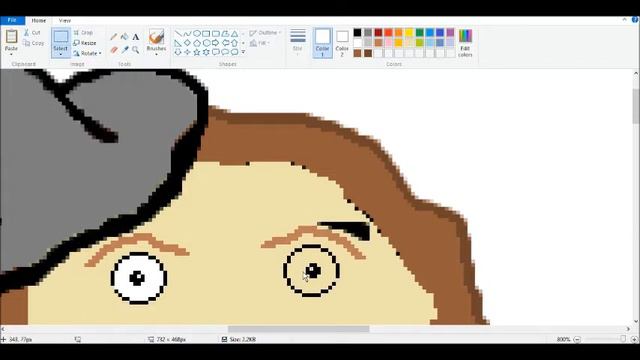Choose the Down arrow shape
The image size is (640, 360).
(178, 52)
